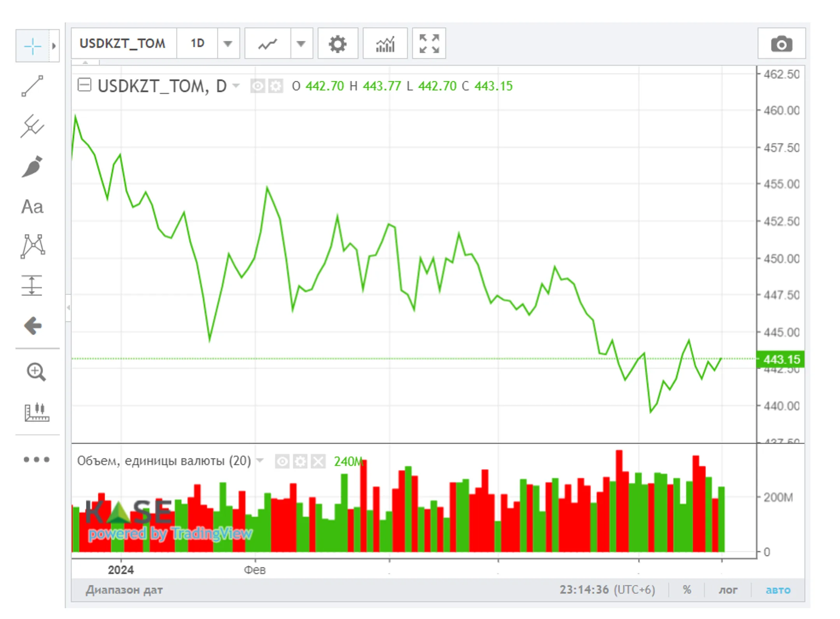
Task: Enter fullscreen chart mode
Action: click(428, 43)
